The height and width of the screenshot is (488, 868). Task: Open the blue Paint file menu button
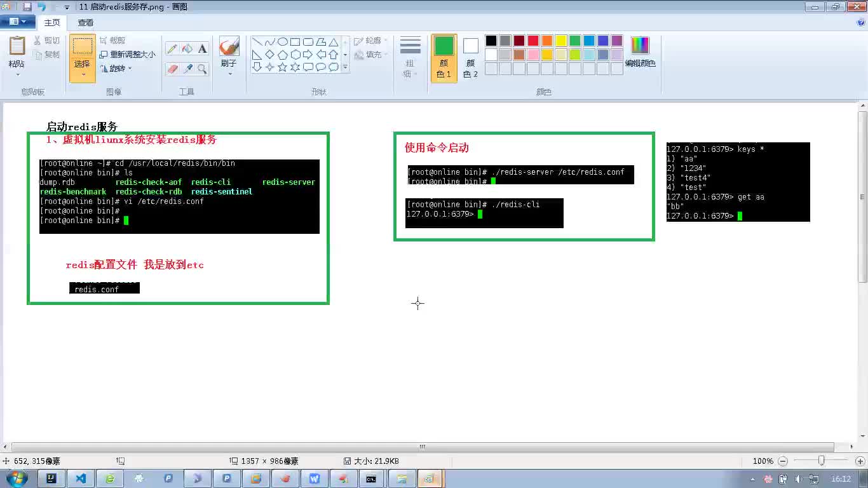(x=17, y=22)
